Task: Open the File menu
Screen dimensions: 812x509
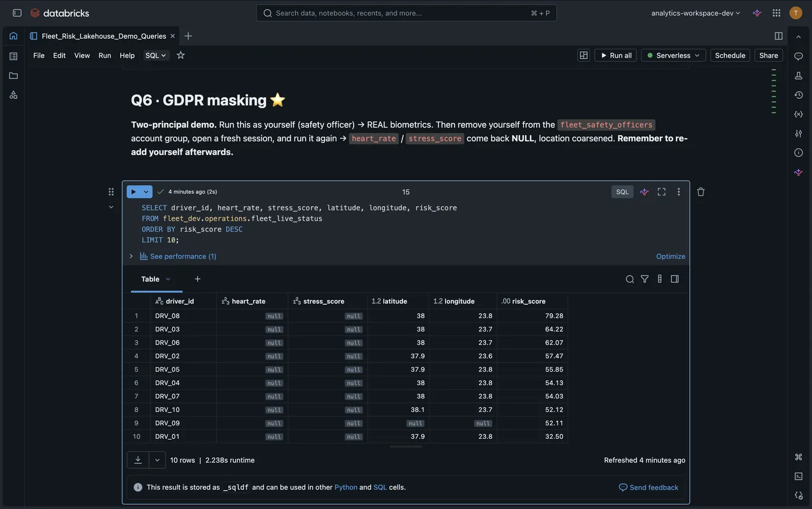Action: pyautogui.click(x=39, y=55)
